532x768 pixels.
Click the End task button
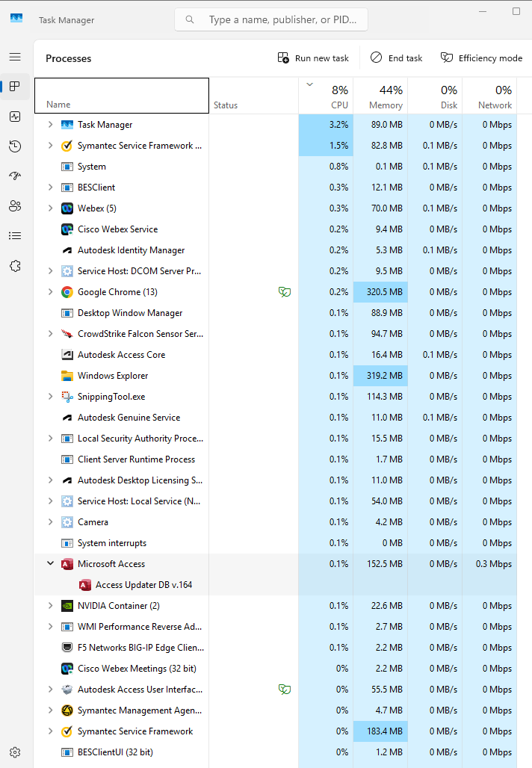point(397,58)
